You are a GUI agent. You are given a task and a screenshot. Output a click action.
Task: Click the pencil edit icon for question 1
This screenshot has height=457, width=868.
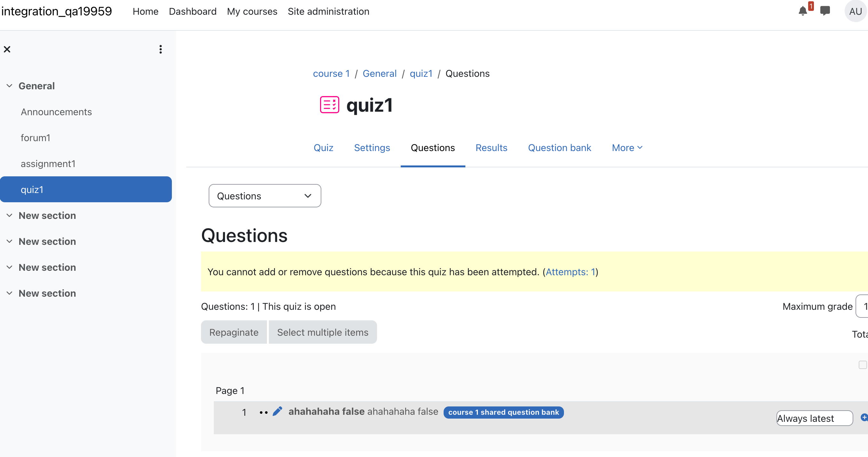277,411
